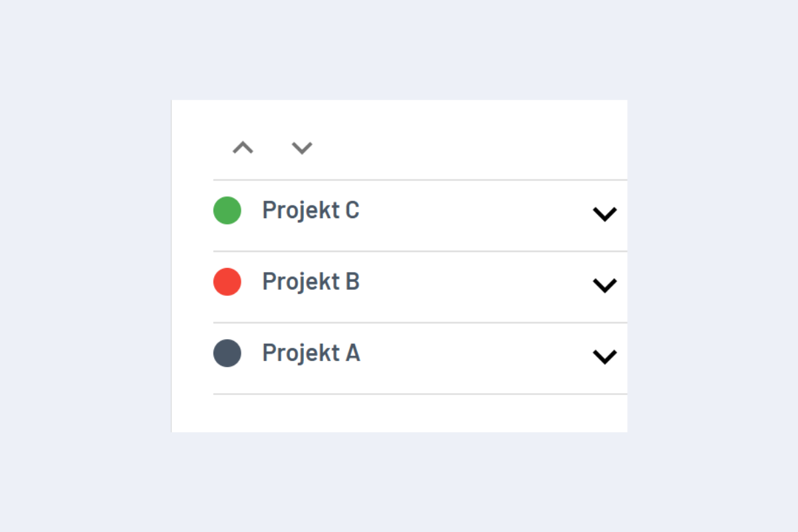Pick the dark gray circle beside Projekt A
Screen dimensions: 798x532
227,352
